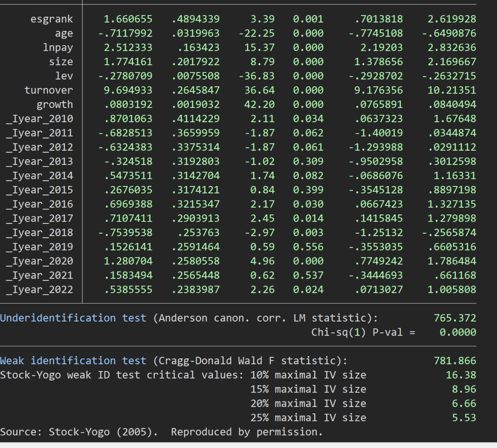
Task: Click the _Iyear_2013 row label
Action: point(39,161)
